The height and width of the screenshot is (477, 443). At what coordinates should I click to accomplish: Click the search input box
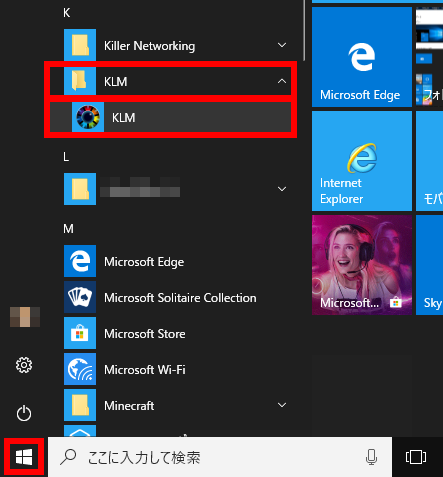[220, 457]
